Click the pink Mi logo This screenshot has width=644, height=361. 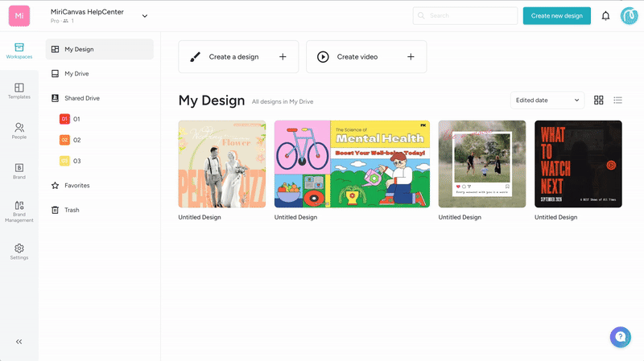pos(19,15)
